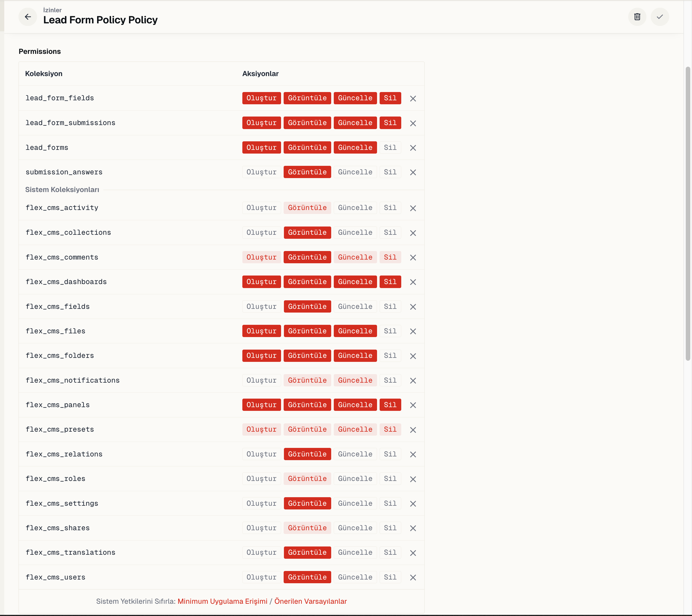Viewport: 692px width, 616px height.
Task: Toggle Sil permission for lead_forms
Action: (x=390, y=148)
